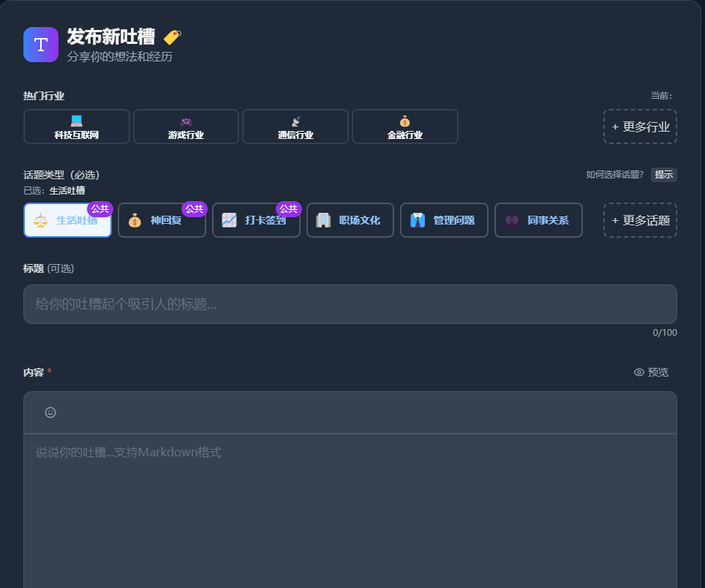Focus the title input field
The image size is (705, 588).
[x=350, y=304]
